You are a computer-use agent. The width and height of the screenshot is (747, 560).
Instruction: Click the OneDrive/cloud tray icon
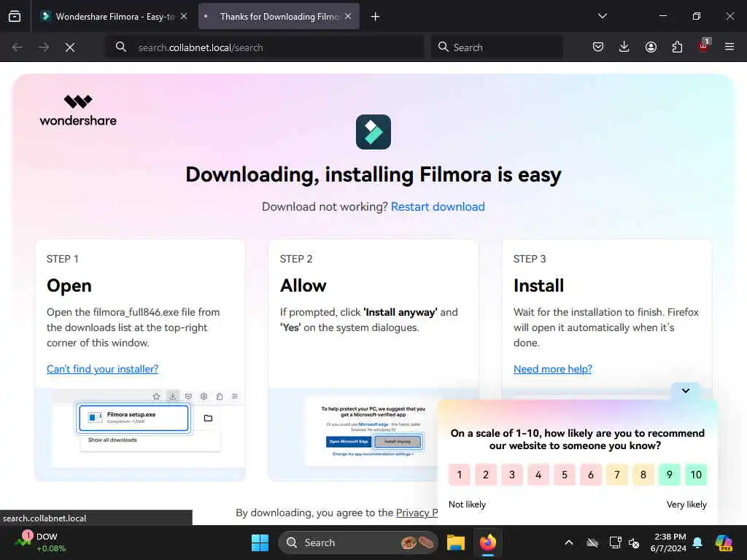pyautogui.click(x=592, y=542)
